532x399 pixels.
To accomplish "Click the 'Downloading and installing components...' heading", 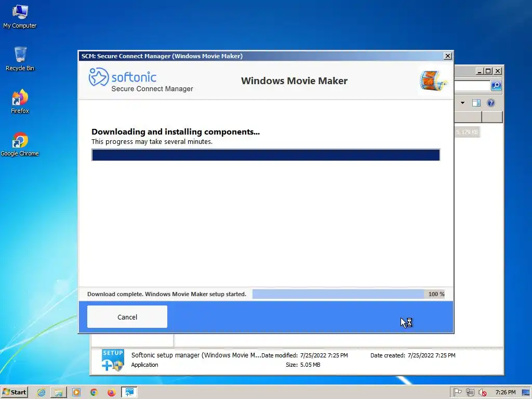I will tap(176, 131).
